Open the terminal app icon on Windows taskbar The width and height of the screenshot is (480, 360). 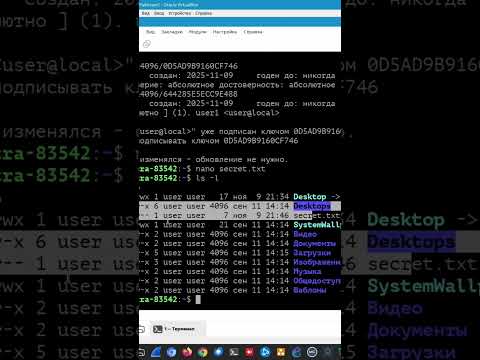pyautogui.click(x=234, y=352)
